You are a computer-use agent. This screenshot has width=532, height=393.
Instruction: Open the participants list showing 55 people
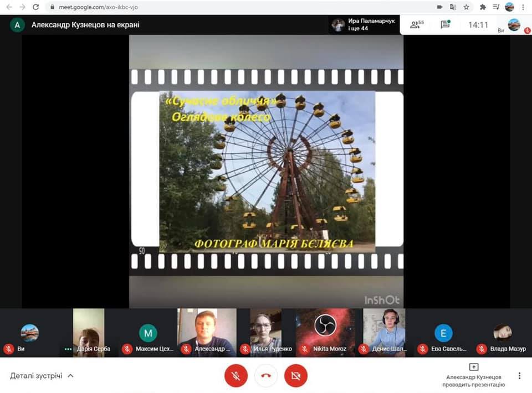[x=416, y=24]
